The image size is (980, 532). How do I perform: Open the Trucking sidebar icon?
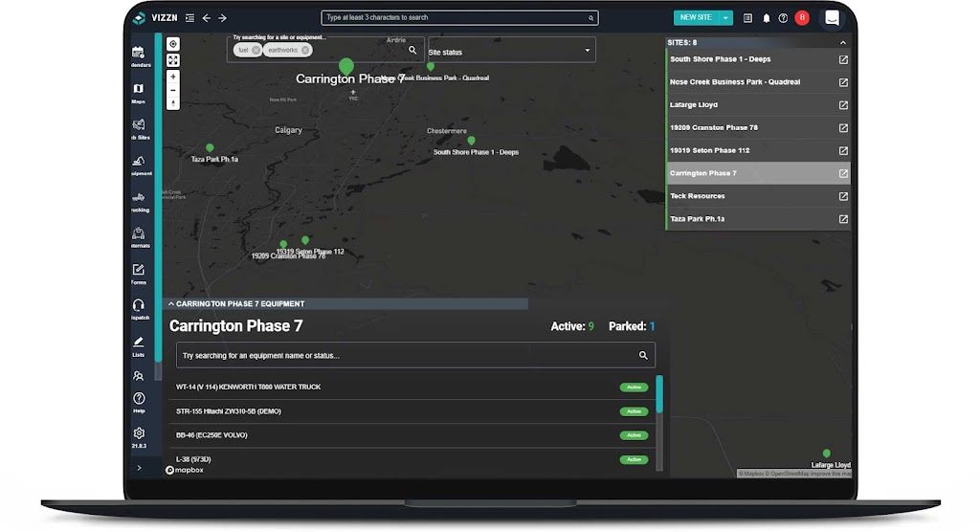pyautogui.click(x=139, y=197)
